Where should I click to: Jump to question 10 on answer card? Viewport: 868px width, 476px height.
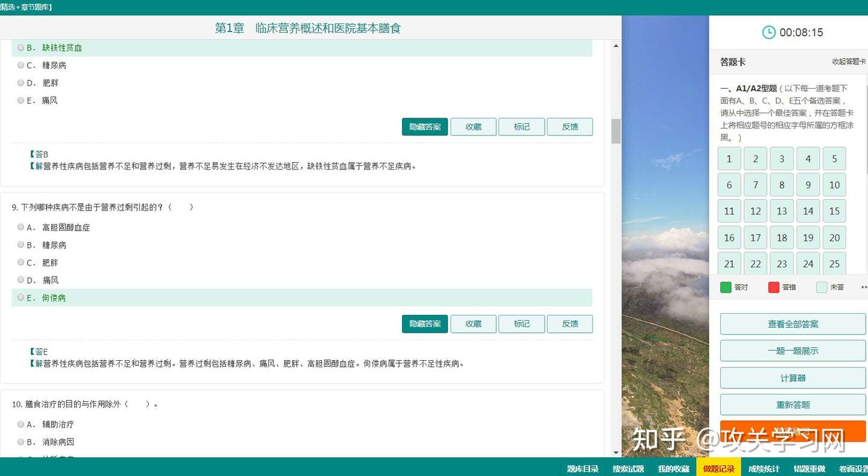(x=834, y=185)
